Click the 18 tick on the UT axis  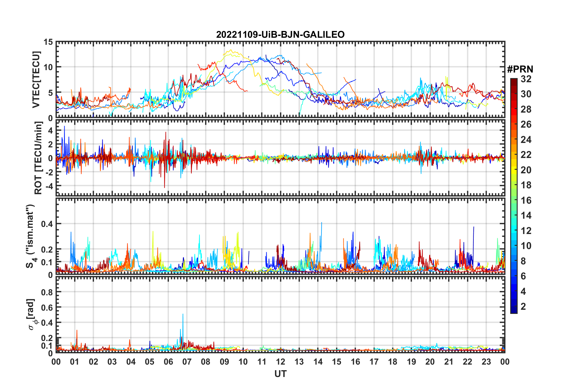click(393, 362)
